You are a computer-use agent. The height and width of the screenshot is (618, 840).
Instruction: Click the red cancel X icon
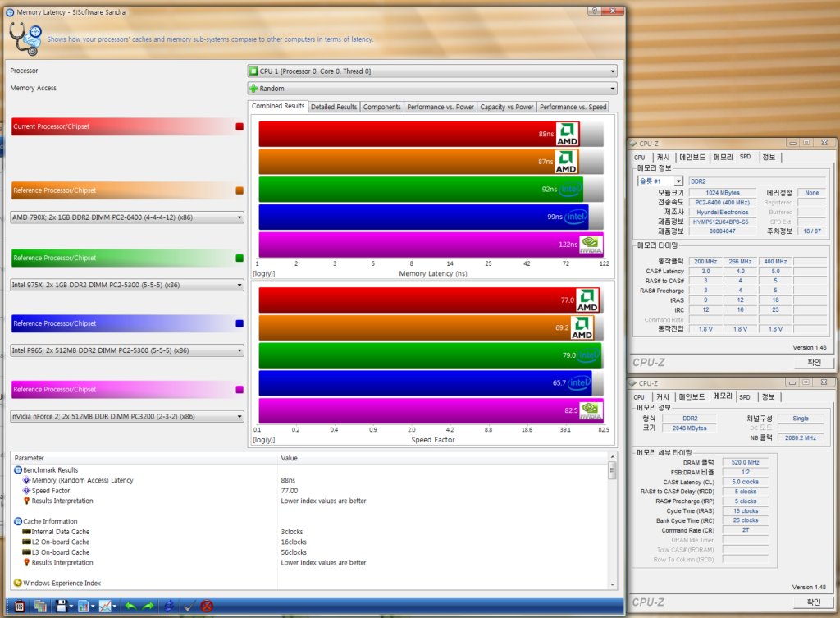coord(207,607)
